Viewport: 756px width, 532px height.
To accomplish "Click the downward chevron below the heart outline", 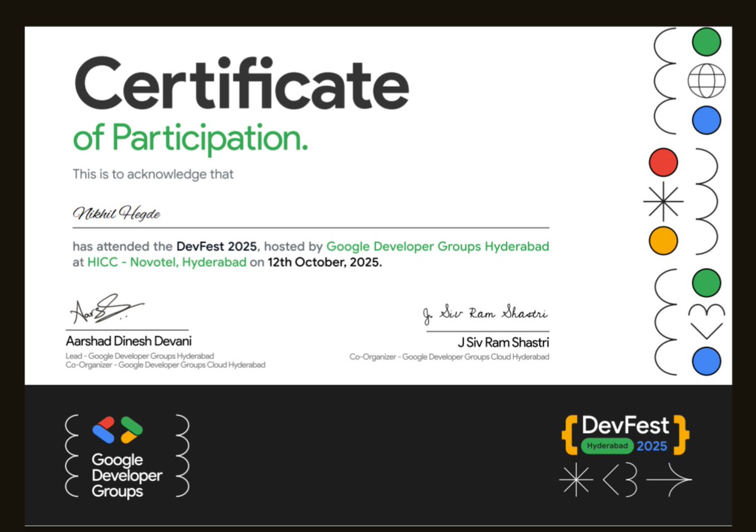I will 706,331.
